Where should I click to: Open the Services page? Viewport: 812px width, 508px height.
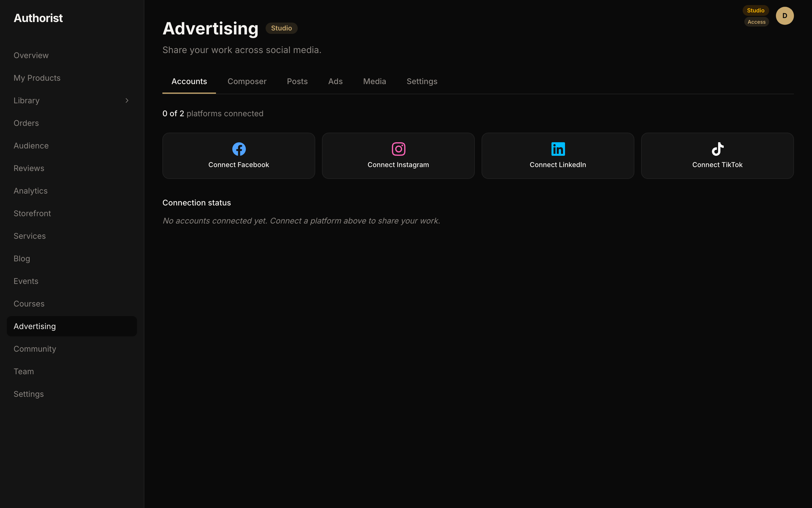point(72,236)
